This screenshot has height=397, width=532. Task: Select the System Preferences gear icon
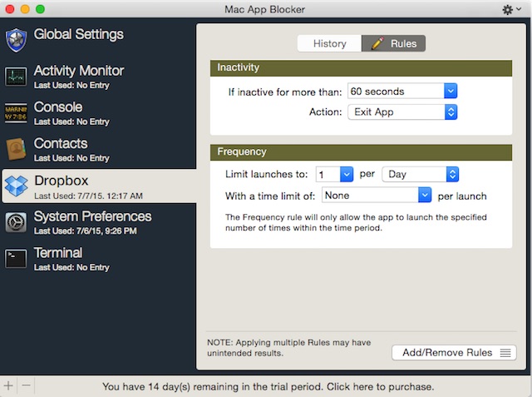coord(17,222)
